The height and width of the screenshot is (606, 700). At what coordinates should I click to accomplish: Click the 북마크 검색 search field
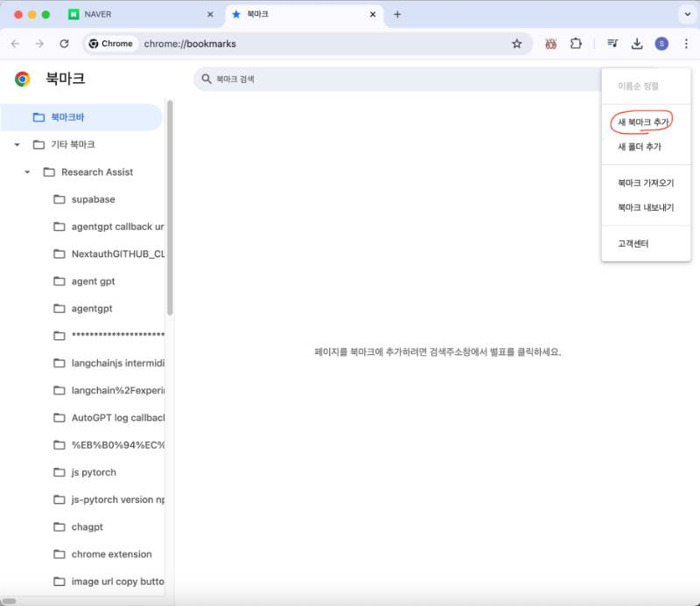tap(394, 80)
